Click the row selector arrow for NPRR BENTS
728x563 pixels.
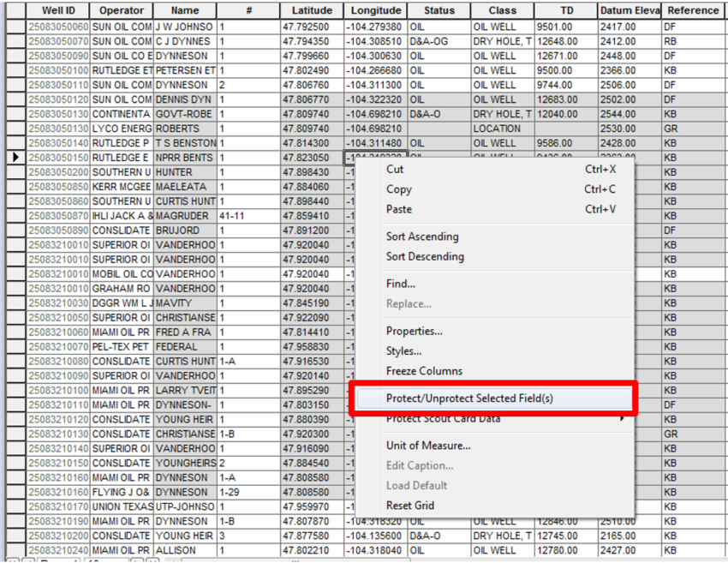[17, 158]
